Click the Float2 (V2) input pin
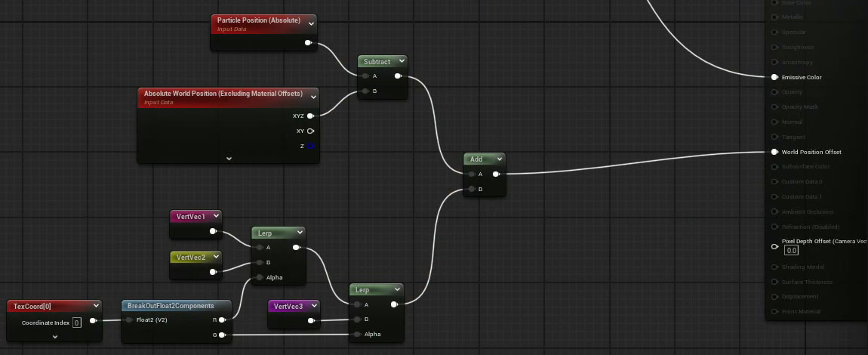The width and height of the screenshot is (868, 355). tap(129, 319)
